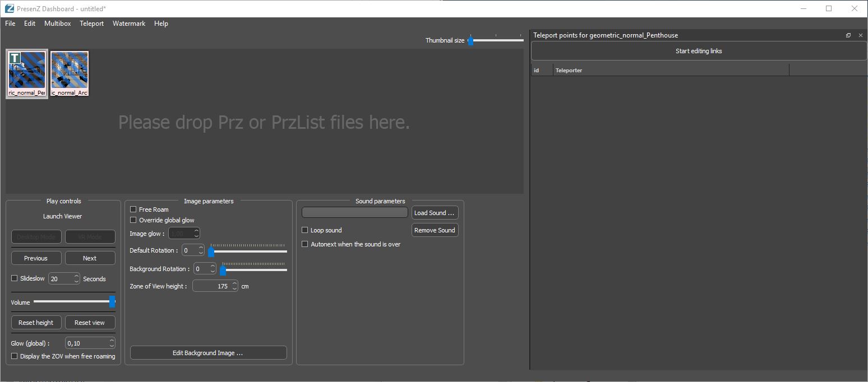This screenshot has height=382, width=868.
Task: Enable the Loop sound checkbox
Action: click(x=305, y=230)
